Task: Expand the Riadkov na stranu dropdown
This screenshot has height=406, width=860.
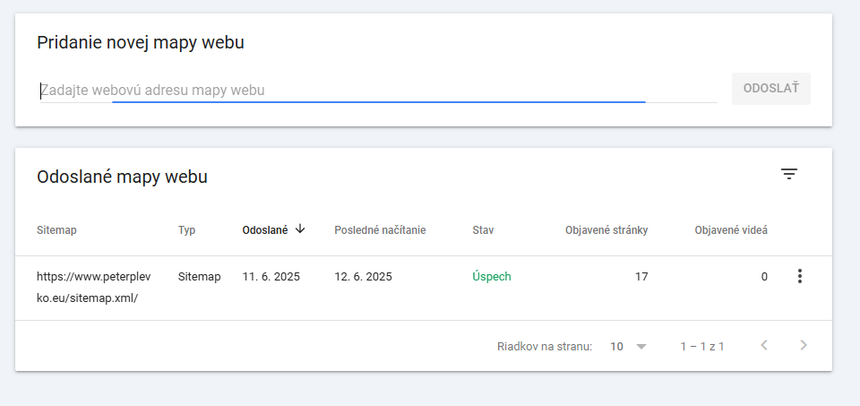Action: [x=629, y=346]
